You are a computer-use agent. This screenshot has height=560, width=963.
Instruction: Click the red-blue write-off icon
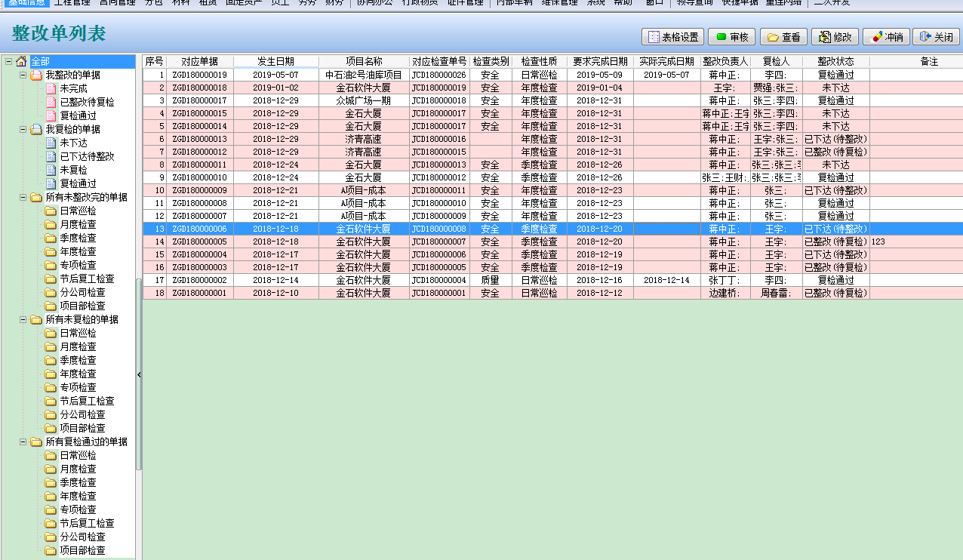tap(875, 37)
